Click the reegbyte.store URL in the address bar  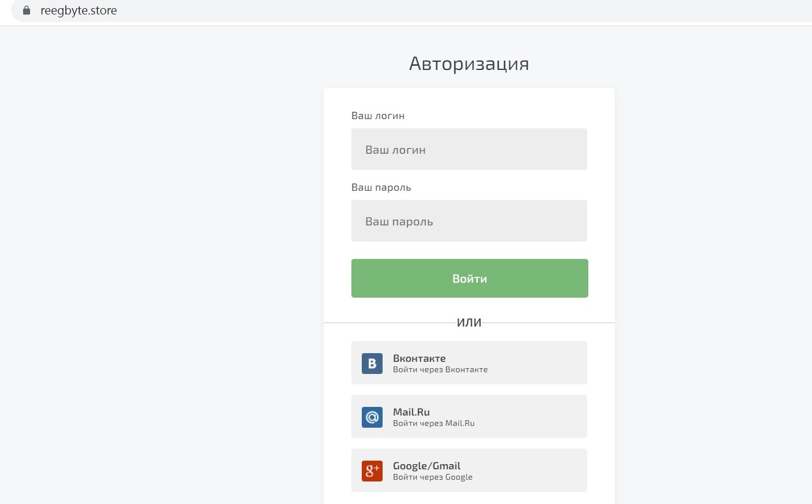point(79,10)
